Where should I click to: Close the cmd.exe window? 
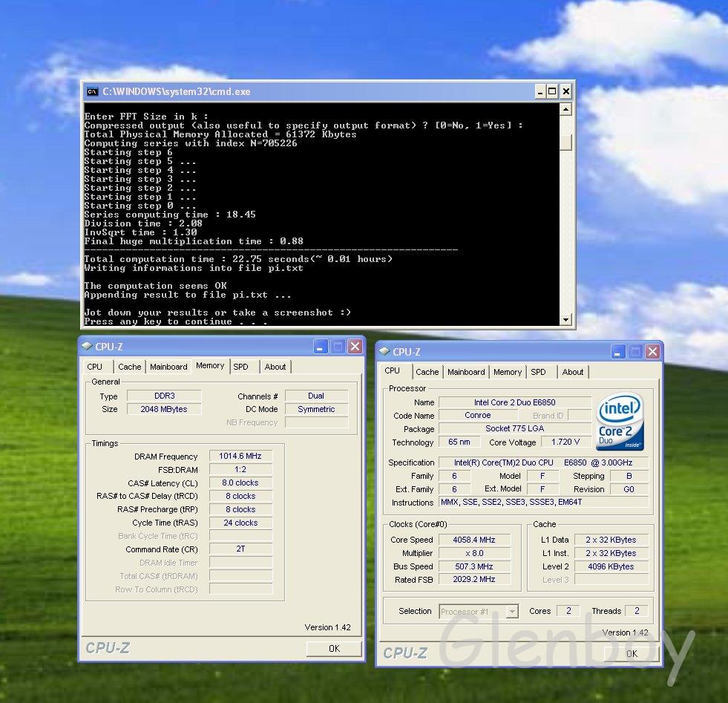565,92
